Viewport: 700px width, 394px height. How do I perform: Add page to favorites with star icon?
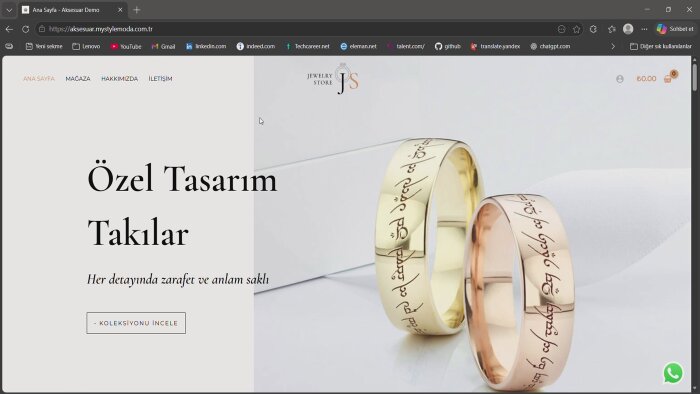pyautogui.click(x=577, y=29)
